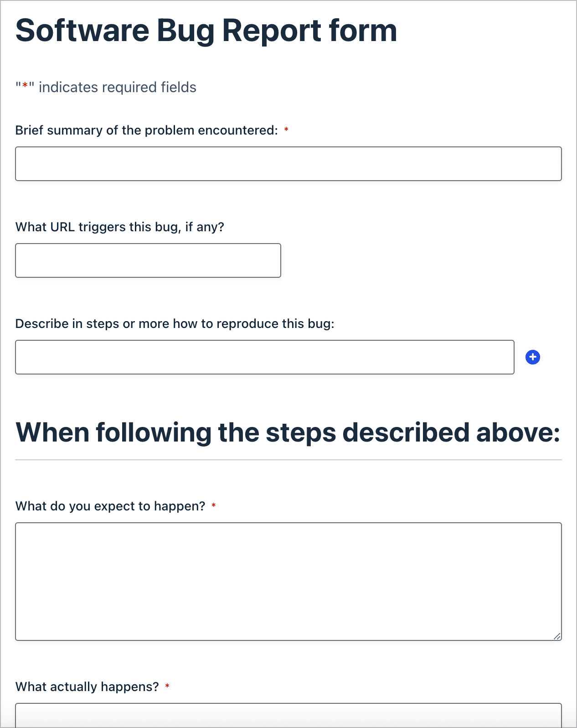577x728 pixels.
Task: Click the URL input field
Action: 148,260
